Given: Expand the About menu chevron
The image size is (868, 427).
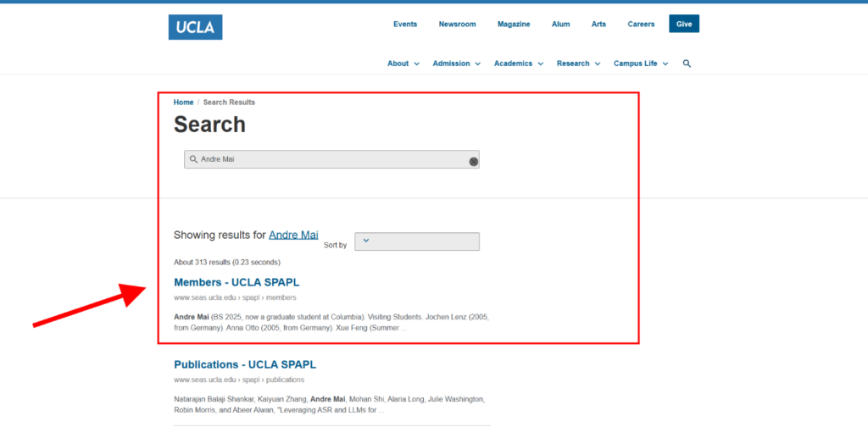Looking at the screenshot, I should click(x=417, y=64).
